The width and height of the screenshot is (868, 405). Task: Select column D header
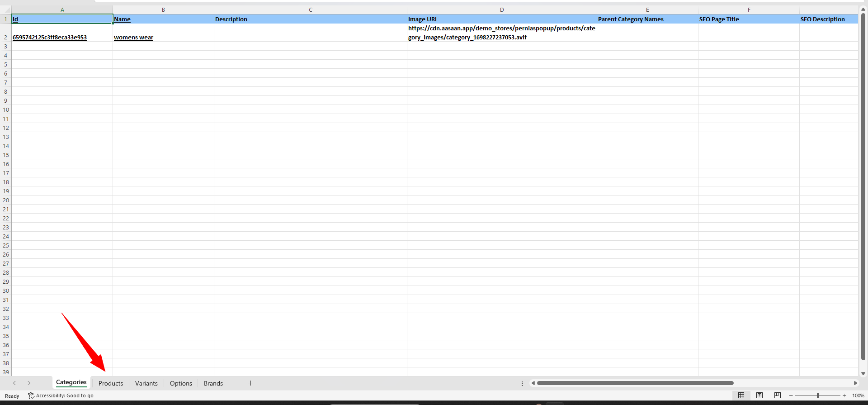[502, 10]
